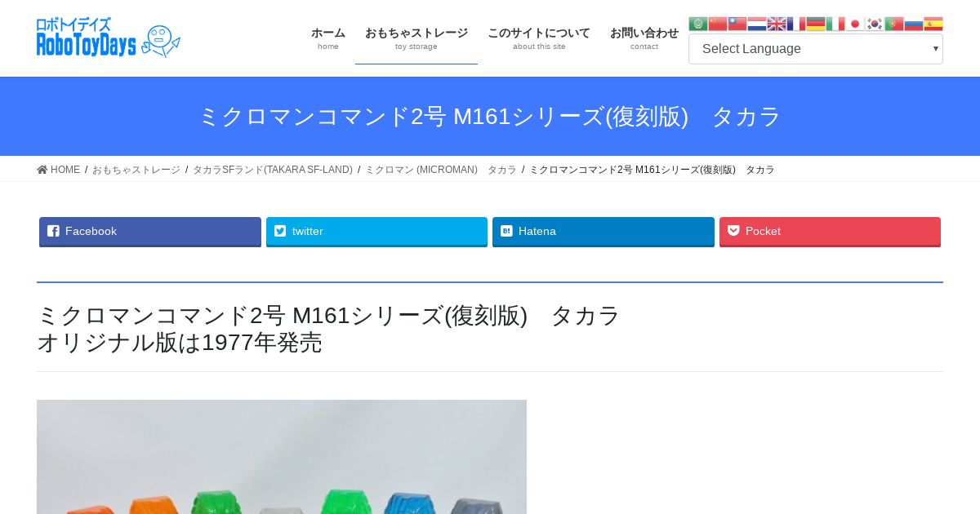This screenshot has width=980, height=514.
Task: Open おもちゃストレージ breadcrumb link
Action: point(136,170)
